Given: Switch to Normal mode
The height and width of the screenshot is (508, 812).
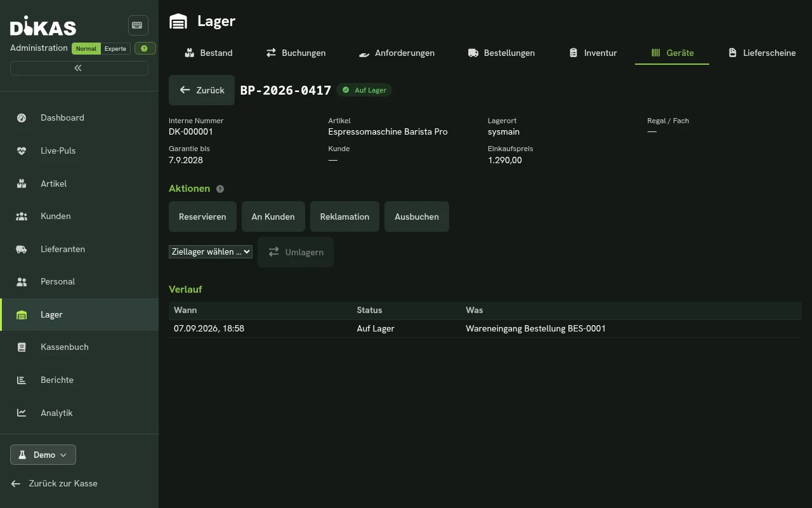Looking at the screenshot, I should pos(86,48).
